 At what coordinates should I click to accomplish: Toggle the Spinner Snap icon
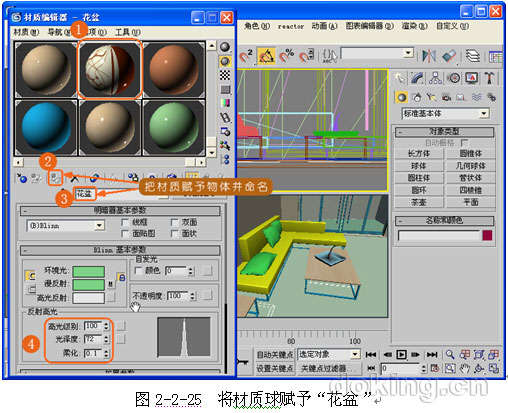point(307,56)
